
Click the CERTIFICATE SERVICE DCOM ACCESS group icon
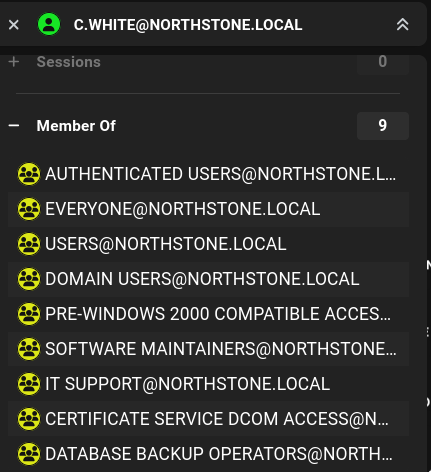29,419
